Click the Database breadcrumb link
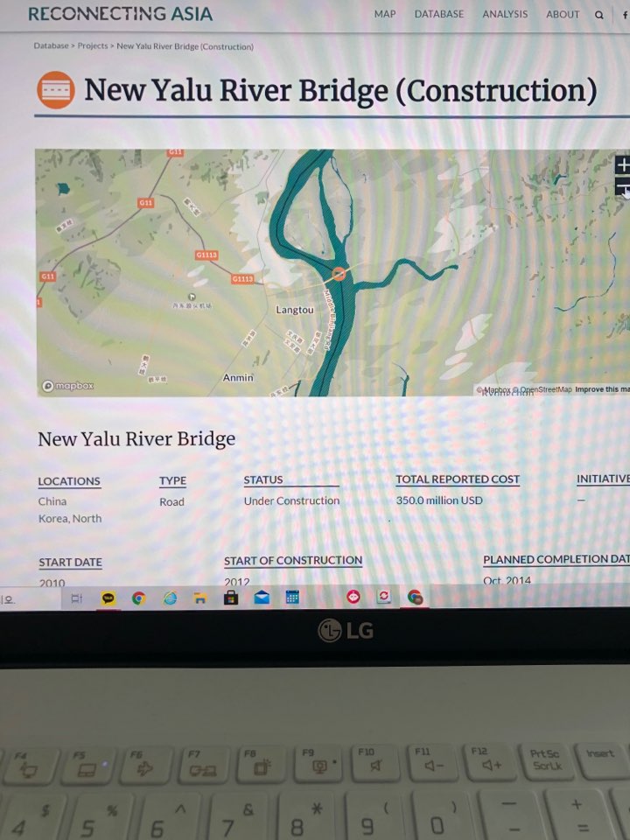Screen dimensions: 630x840 click(x=51, y=46)
